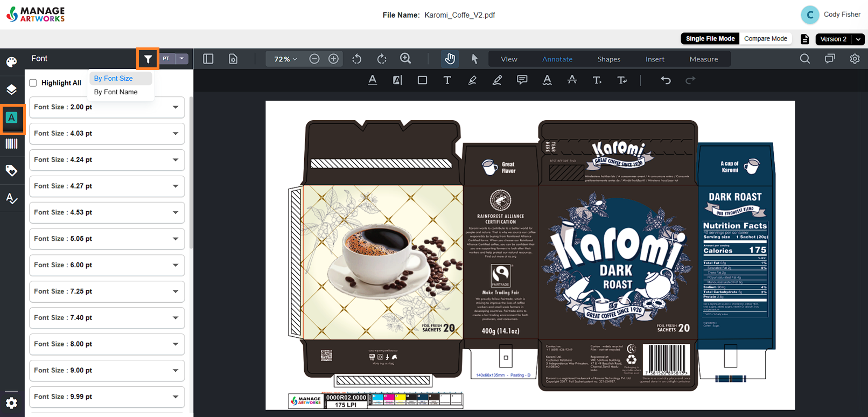Click the font filter funnel icon

pos(148,59)
